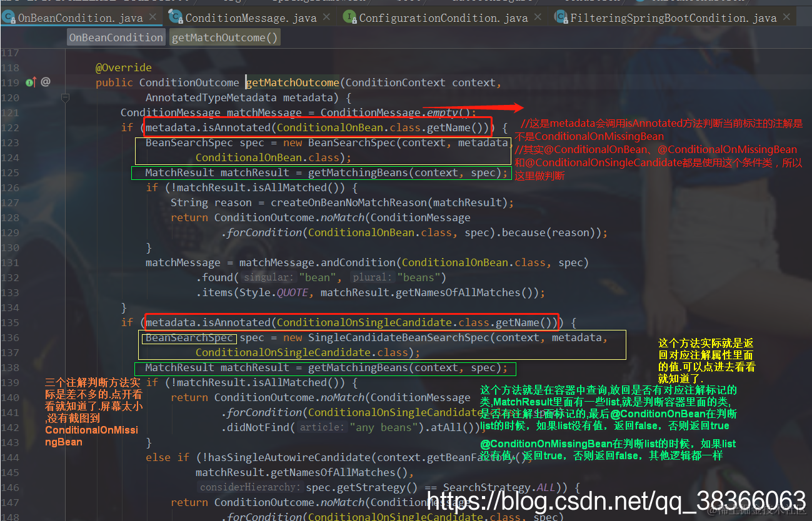The width and height of the screenshot is (812, 521).
Task: Click line number 143 in the gutter
Action: [x=10, y=442]
